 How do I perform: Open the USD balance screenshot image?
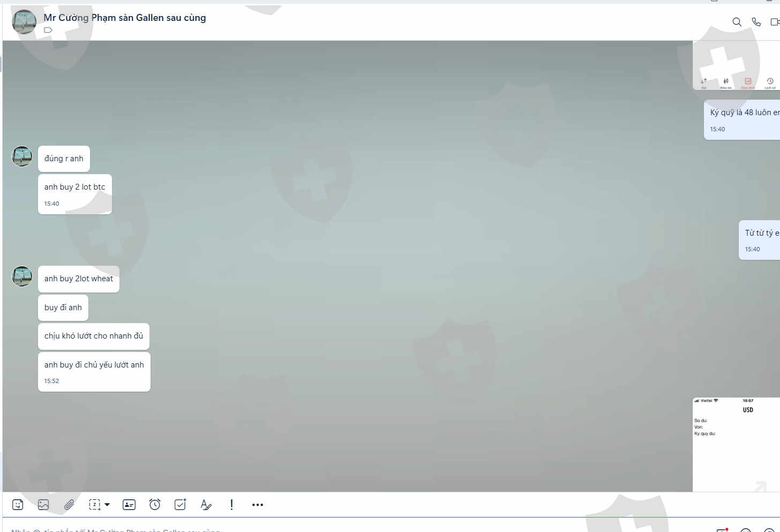736,445
